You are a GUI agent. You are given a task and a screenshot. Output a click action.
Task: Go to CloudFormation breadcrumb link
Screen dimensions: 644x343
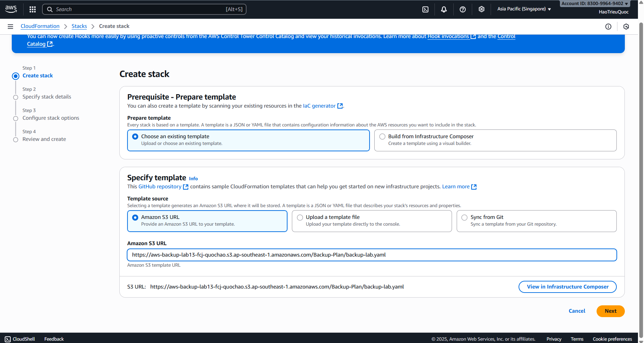pyautogui.click(x=40, y=26)
